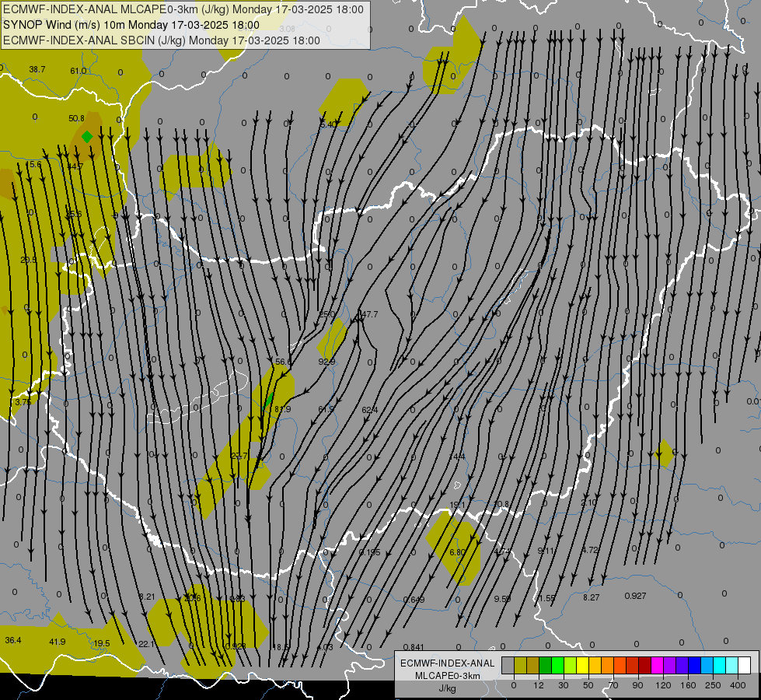Image resolution: width=761 pixels, height=700 pixels.
Task: Click the map value '0.649'
Action: coord(414,600)
